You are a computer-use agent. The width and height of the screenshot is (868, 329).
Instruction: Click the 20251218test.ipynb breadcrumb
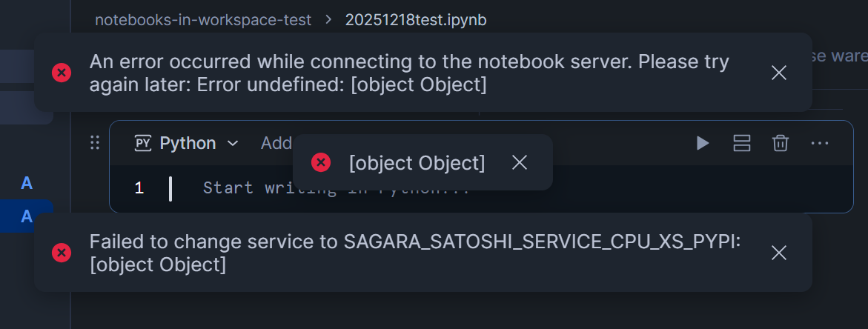(x=416, y=20)
